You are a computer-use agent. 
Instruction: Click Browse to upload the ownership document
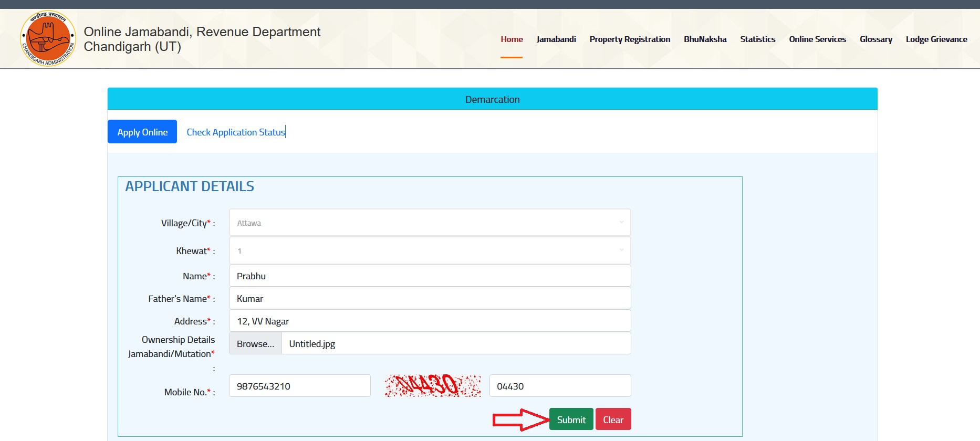[255, 344]
